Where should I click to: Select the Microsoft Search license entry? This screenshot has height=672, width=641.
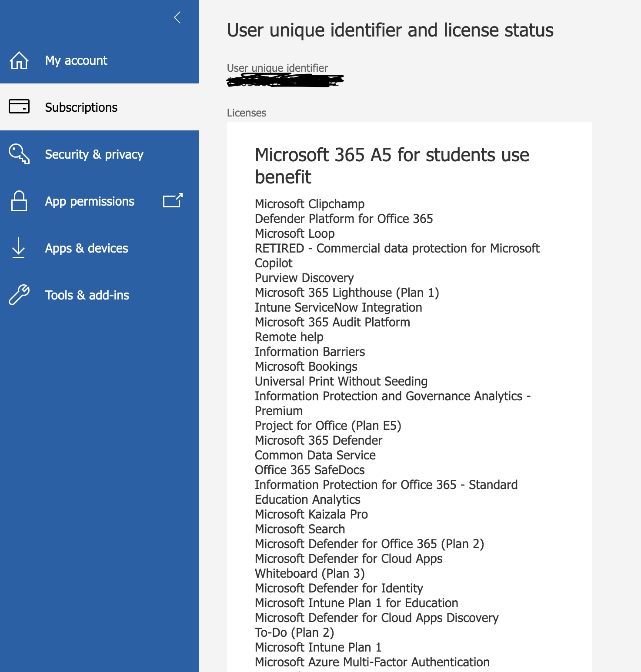point(299,529)
